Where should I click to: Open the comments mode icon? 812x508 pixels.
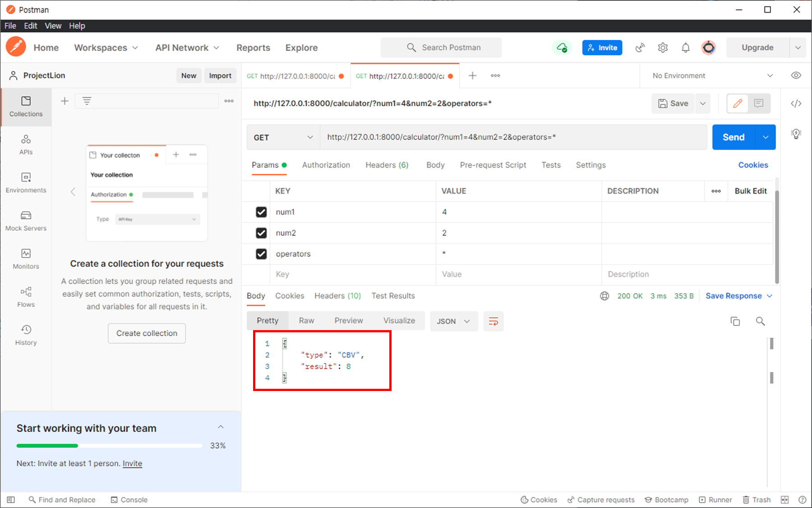coord(759,103)
